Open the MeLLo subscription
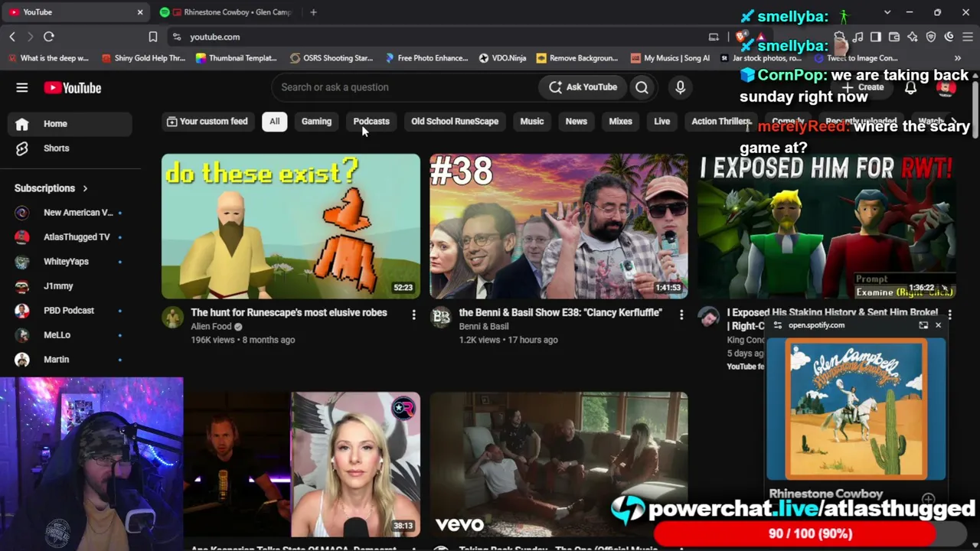 [70, 335]
